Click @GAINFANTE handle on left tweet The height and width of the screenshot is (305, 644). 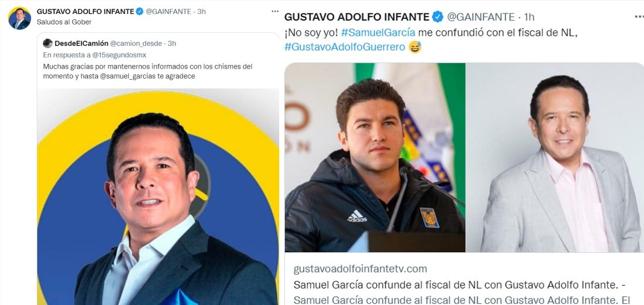tap(168, 12)
